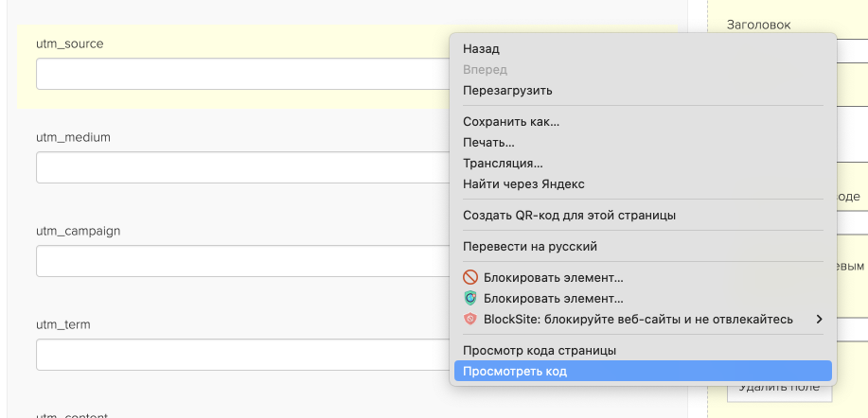Choose Назад in the context menu

(481, 49)
